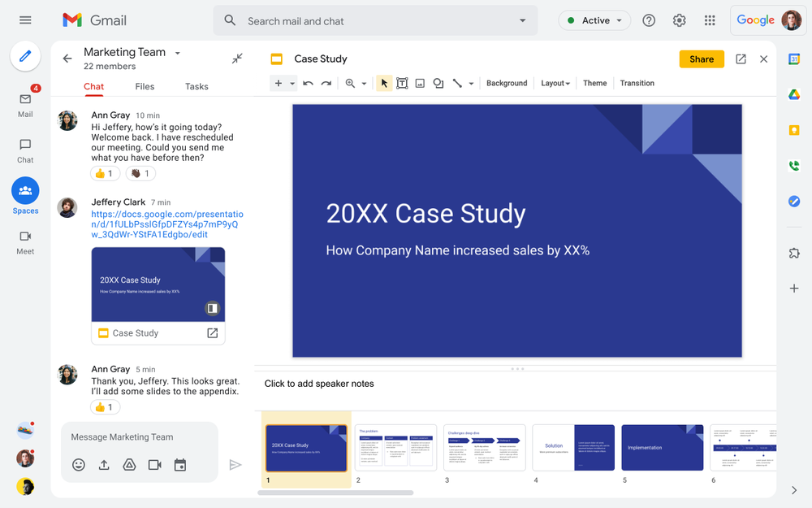Expand the Marketing Team space menu arrow
The width and height of the screenshot is (812, 508).
[x=178, y=54]
